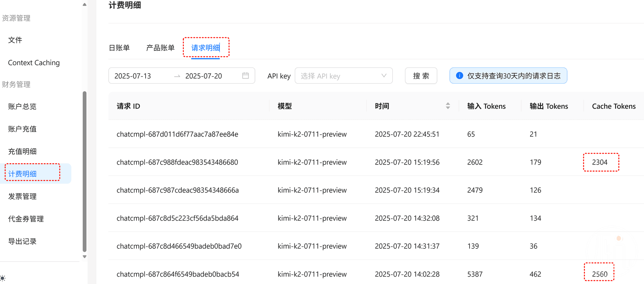Click the timestamp 2025-07-20 15:19:34
This screenshot has width=644, height=284.
click(407, 190)
